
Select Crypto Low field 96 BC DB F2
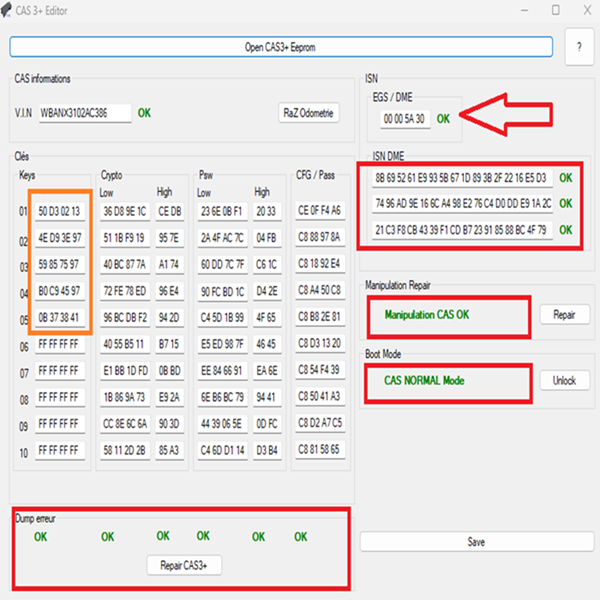(x=125, y=318)
